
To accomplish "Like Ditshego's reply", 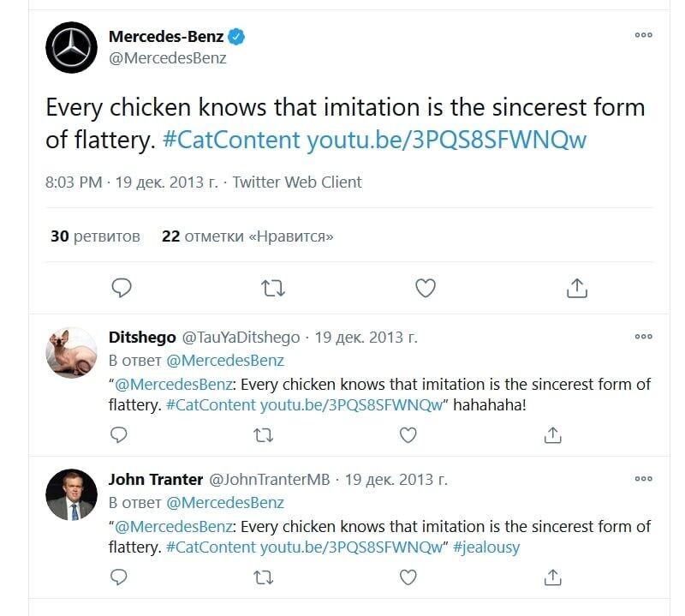I will (x=408, y=435).
